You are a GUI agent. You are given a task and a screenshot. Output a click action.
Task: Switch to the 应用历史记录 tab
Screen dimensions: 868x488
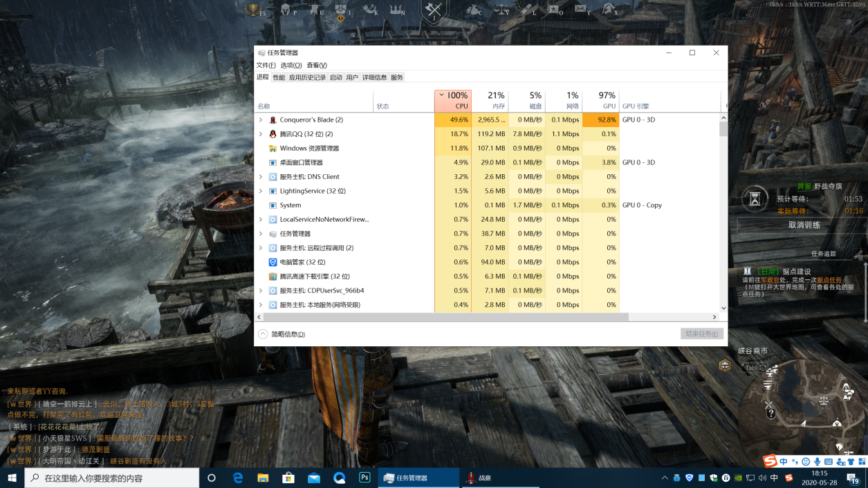(x=307, y=77)
